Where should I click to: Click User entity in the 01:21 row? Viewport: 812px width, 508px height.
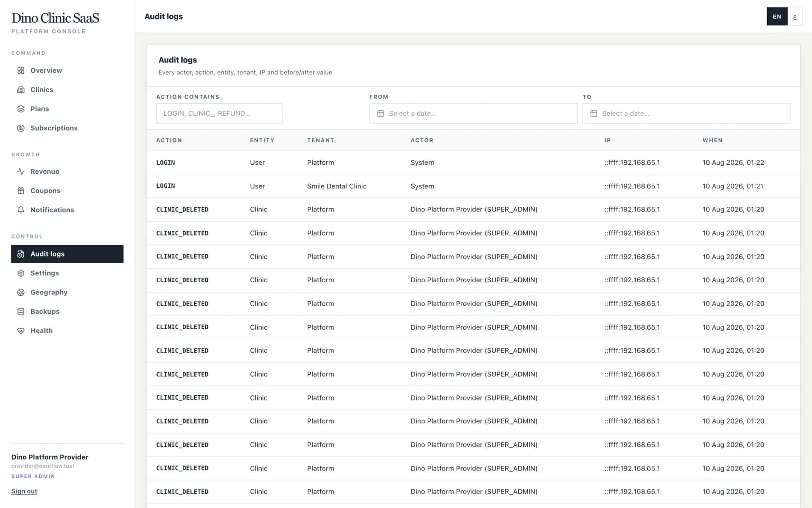258,186
